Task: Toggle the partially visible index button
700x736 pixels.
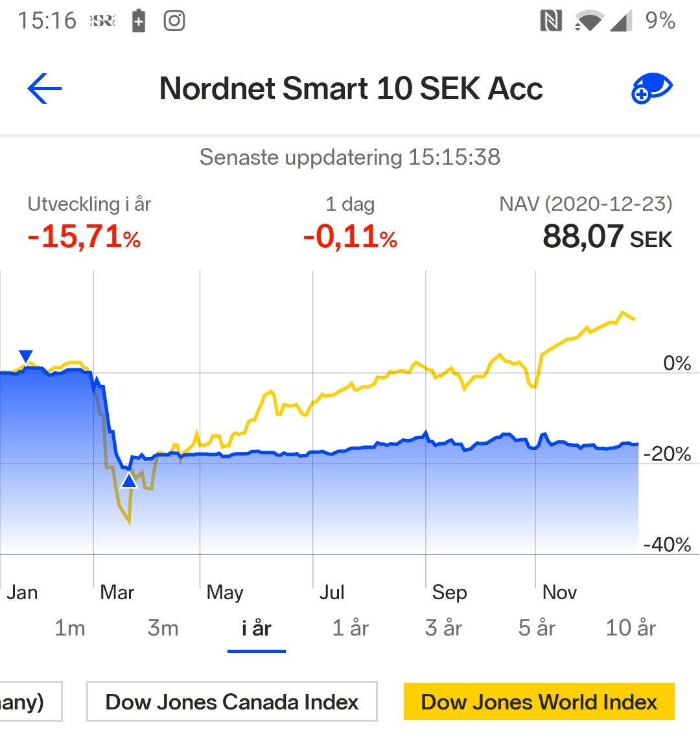Action: [29, 702]
